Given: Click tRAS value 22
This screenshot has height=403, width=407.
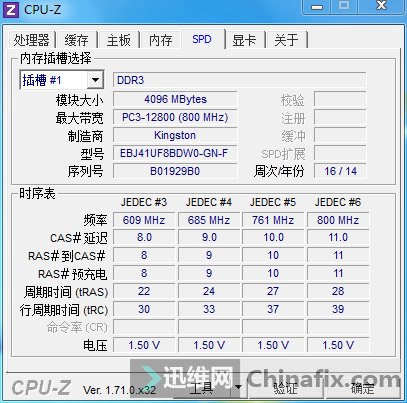Looking at the screenshot, I should [x=144, y=291].
